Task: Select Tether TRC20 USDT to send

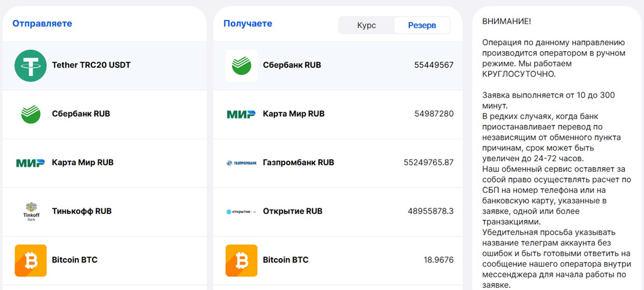Action: (91, 65)
